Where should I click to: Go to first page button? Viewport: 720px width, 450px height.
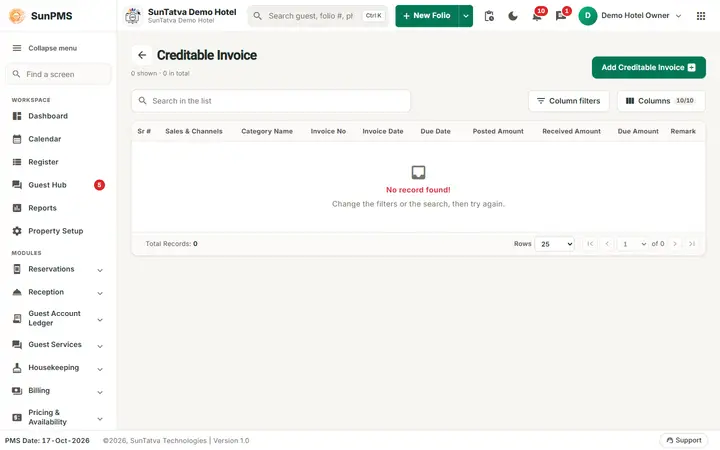[x=590, y=244]
